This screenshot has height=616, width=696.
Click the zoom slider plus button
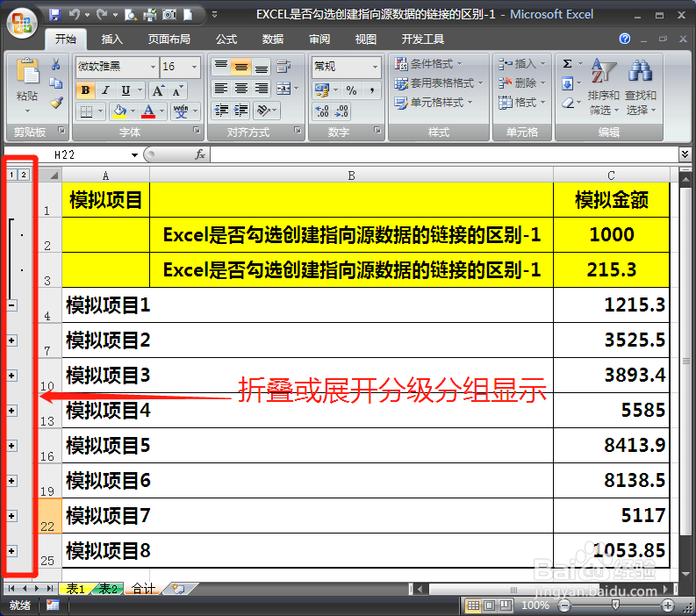pos(668,605)
